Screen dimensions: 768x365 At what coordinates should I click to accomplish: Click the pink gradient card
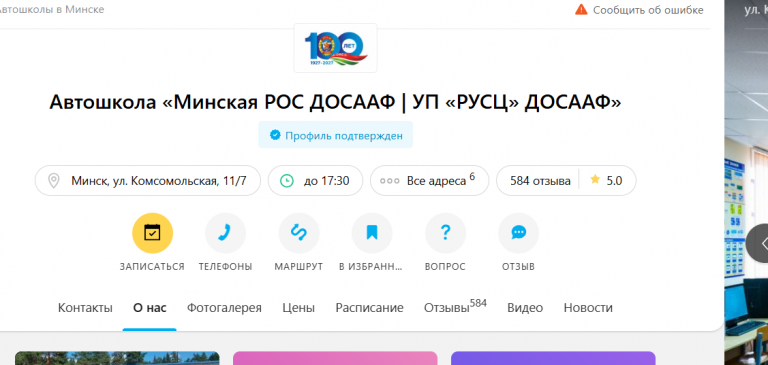(335, 358)
